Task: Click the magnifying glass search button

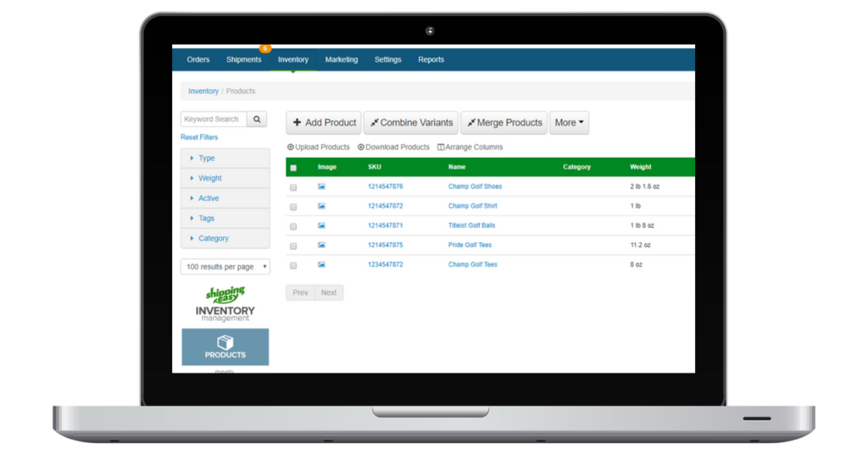Action: click(257, 119)
